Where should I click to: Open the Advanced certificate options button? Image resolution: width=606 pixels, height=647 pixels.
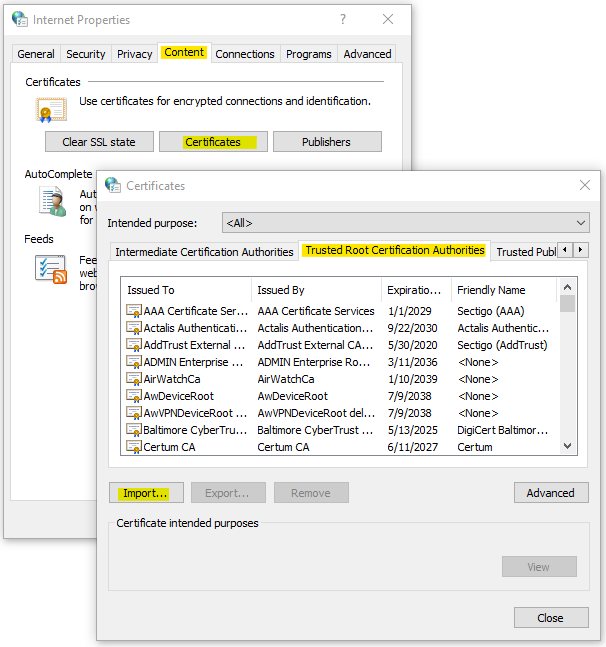pos(550,493)
